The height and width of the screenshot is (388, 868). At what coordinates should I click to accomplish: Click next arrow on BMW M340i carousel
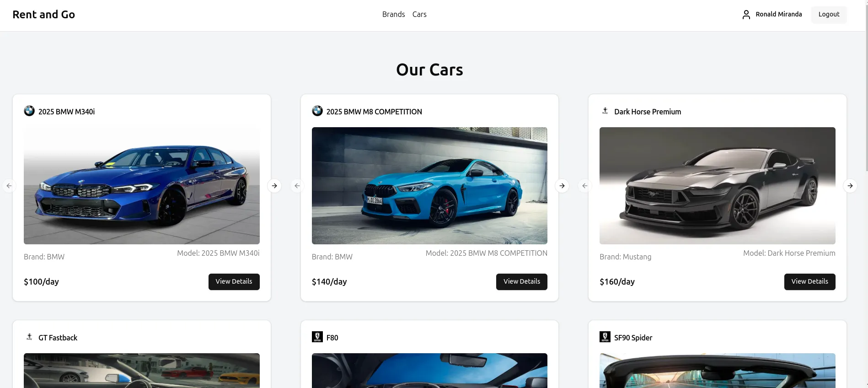[274, 186]
